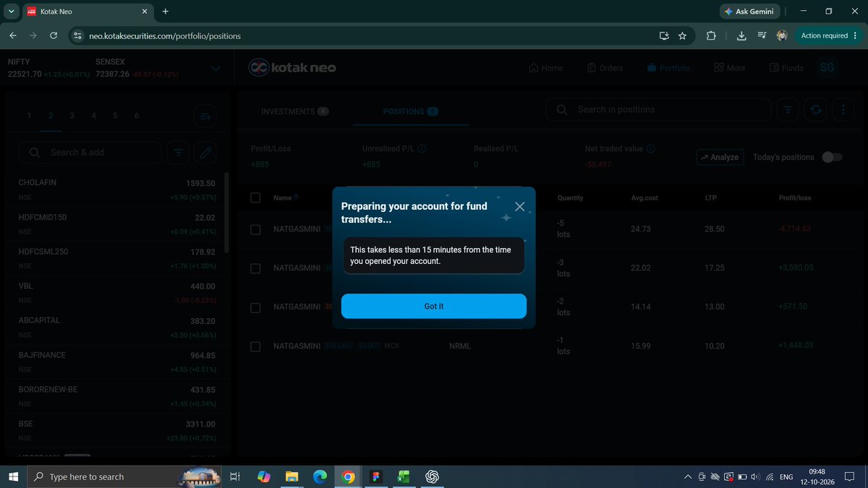Select watchlist tab 6

[137, 116]
